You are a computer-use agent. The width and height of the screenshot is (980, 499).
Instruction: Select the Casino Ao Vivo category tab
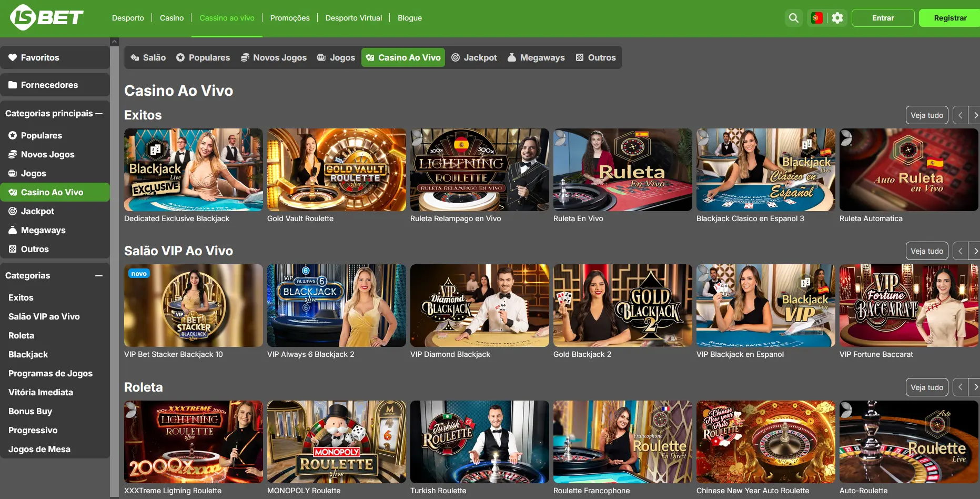(x=403, y=57)
